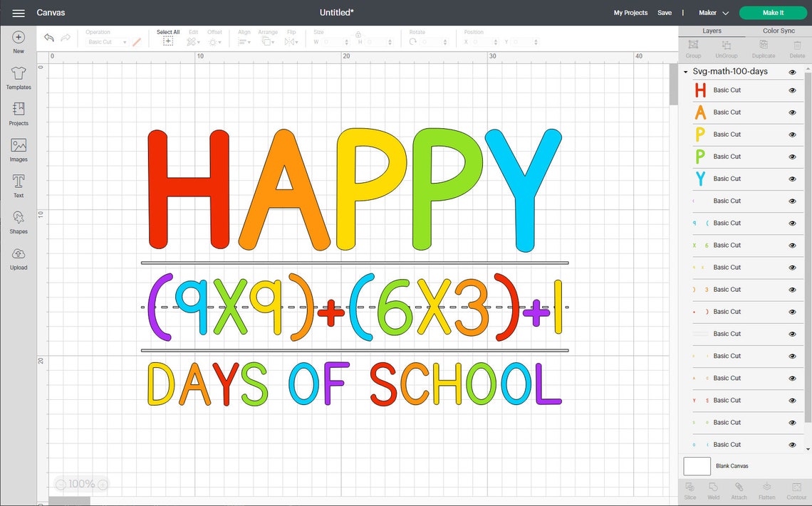
Task: Open the Templates panel
Action: pyautogui.click(x=18, y=78)
